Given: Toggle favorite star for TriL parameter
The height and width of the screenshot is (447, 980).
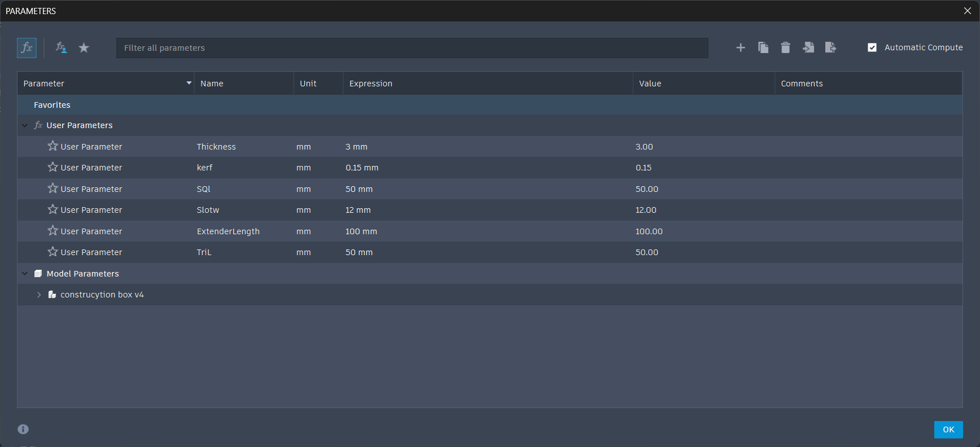Looking at the screenshot, I should (53, 252).
